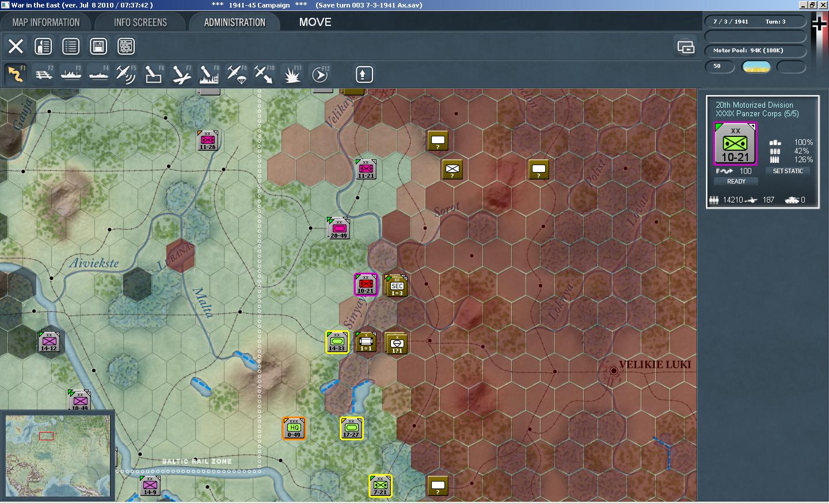This screenshot has height=504, width=829.
Task: Select air transfer mode (F10) icon
Action: (264, 74)
